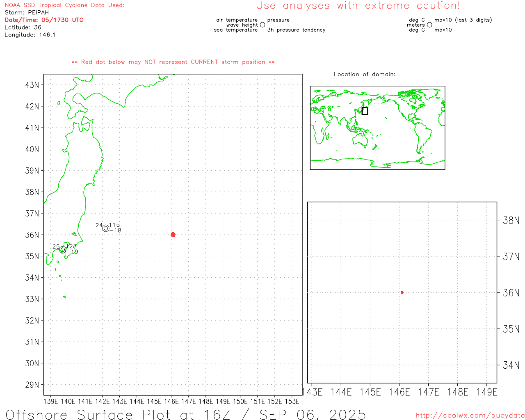Select the buoy station circle near 142E 36N
Viewport: 525px width, 420px height.
coord(106,228)
